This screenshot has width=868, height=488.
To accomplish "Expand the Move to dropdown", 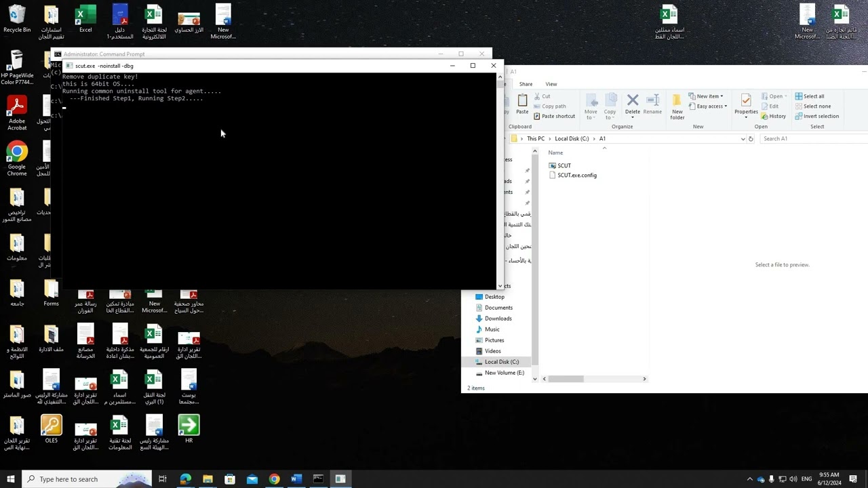I will point(591,108).
